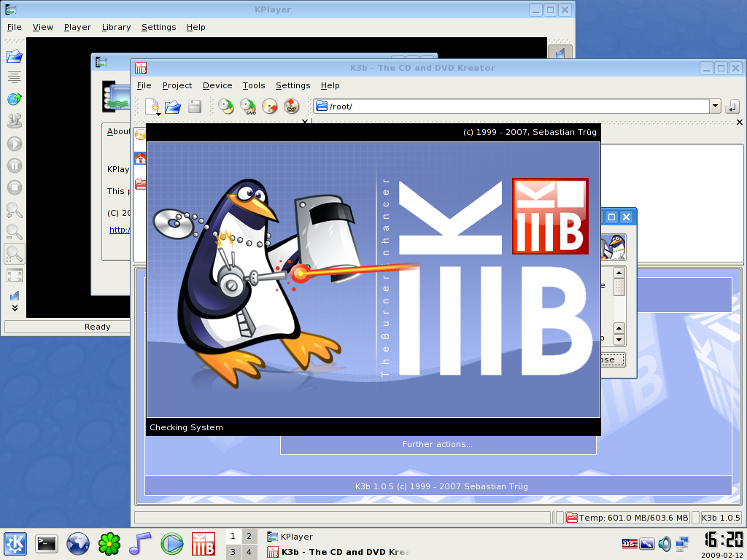Click K3b New Project toolbar icon
The image size is (747, 560).
[x=152, y=106]
